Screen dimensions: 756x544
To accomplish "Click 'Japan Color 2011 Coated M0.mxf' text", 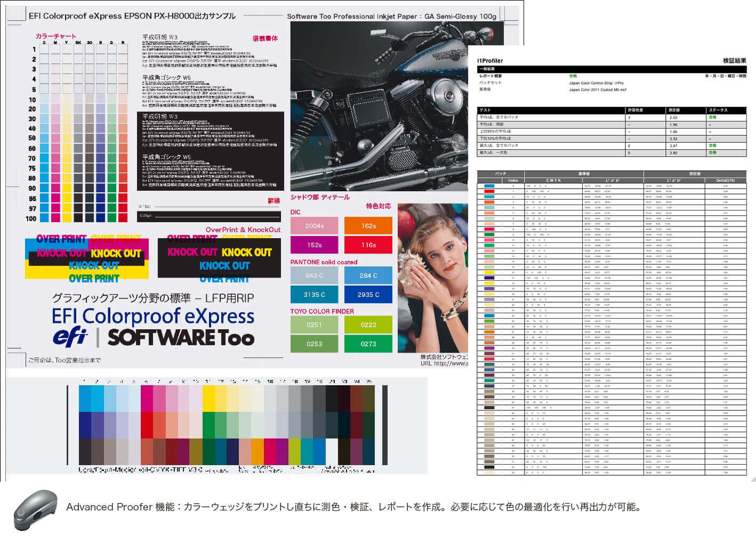I will (598, 90).
